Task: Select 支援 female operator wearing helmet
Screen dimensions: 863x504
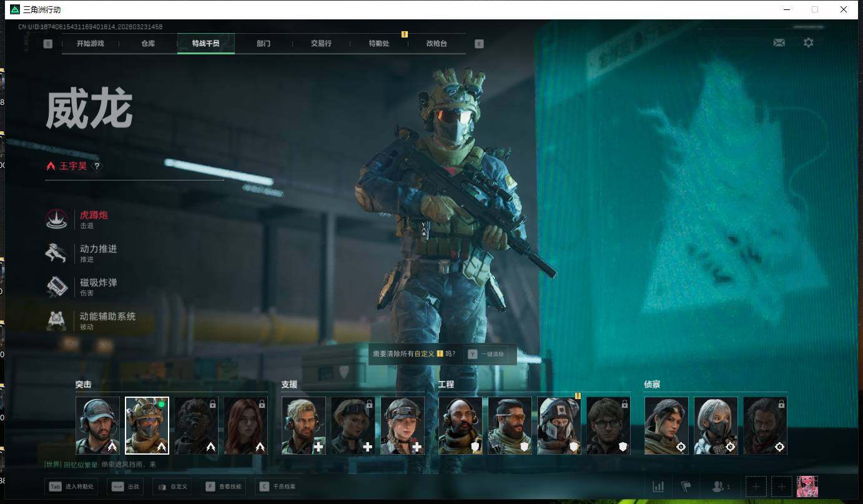Action: (x=402, y=425)
